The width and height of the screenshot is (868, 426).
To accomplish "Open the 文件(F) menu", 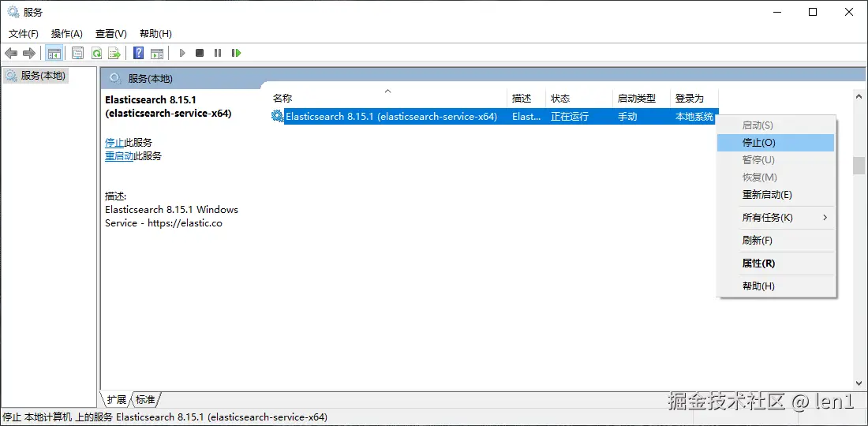I will coord(24,34).
